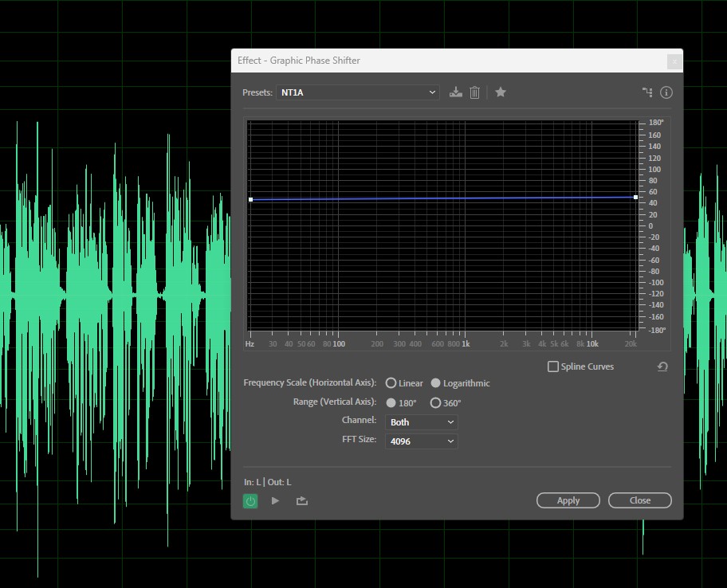Choose the 360° vertical range
This screenshot has height=588, width=727.
tap(435, 403)
